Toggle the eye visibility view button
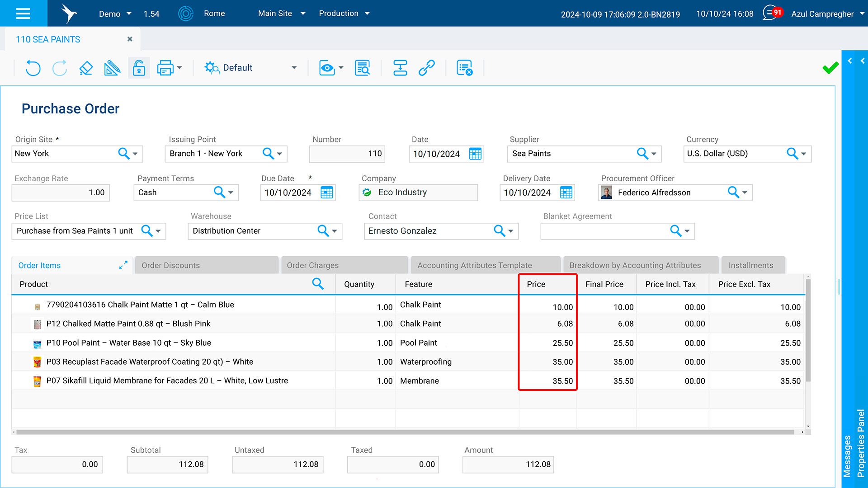This screenshot has height=488, width=868. 327,68
